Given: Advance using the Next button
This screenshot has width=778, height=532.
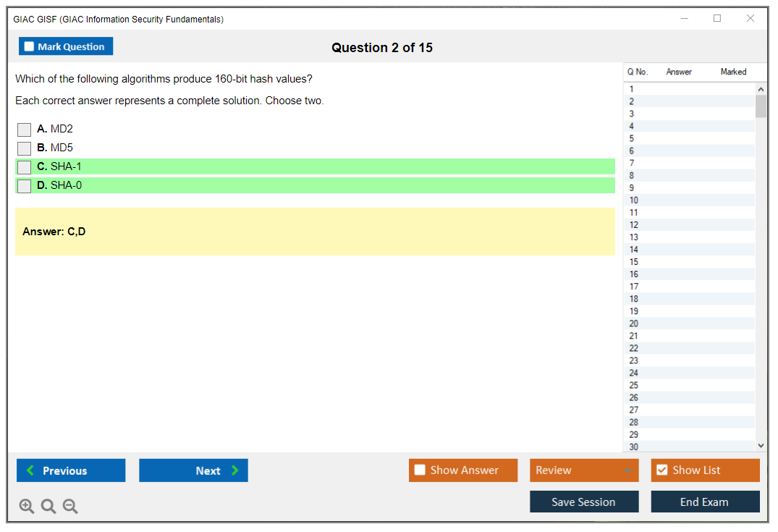Looking at the screenshot, I should (193, 470).
